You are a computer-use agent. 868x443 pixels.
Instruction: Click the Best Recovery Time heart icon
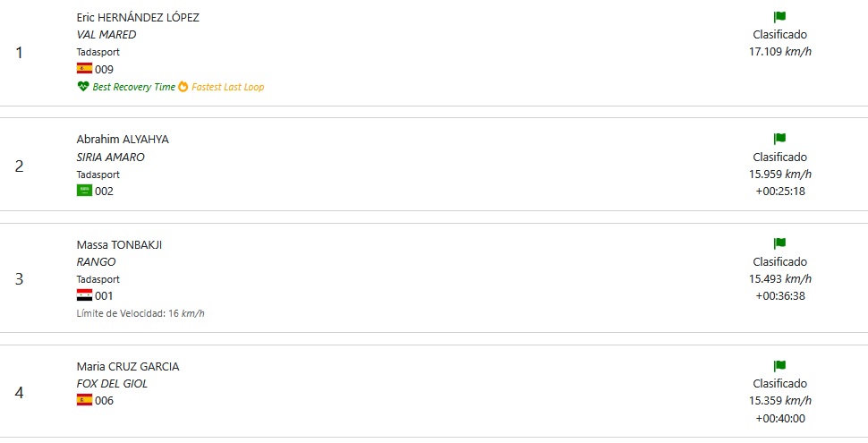(x=83, y=87)
